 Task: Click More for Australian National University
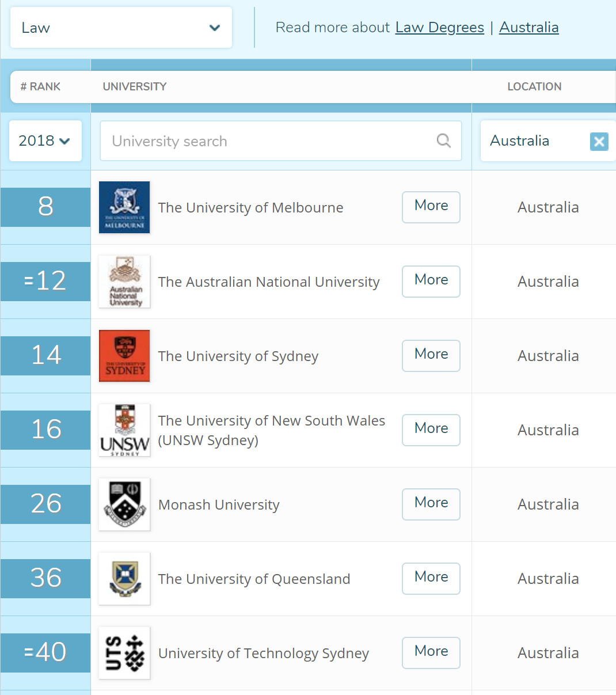click(431, 281)
